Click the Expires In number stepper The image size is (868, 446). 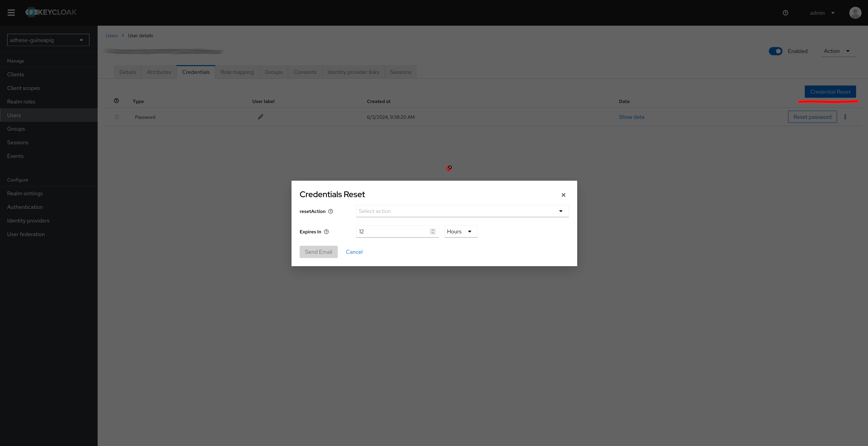(x=433, y=231)
